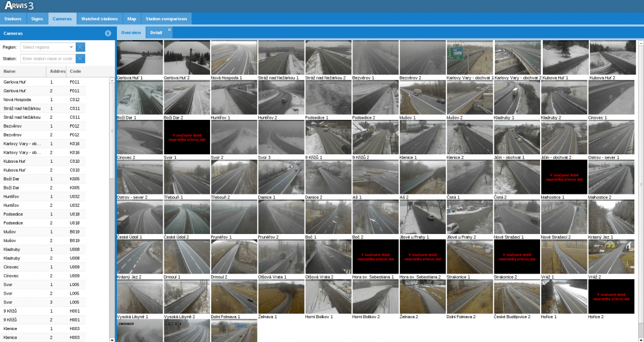Select the Cameras tab
Viewport: 644px width, 342px height.
(x=63, y=19)
